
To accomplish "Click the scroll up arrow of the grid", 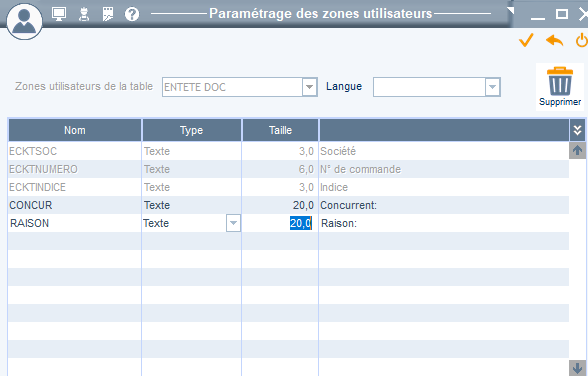I will (578, 150).
